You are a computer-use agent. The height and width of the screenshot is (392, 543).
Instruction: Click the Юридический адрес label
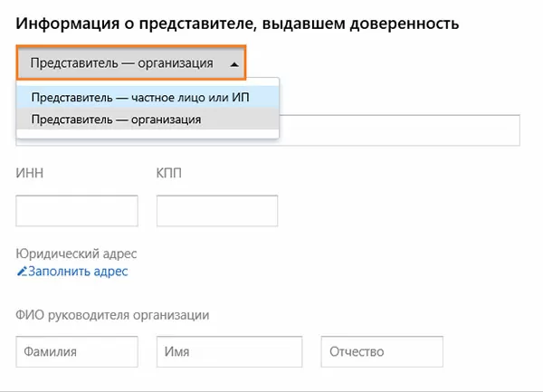(76, 253)
